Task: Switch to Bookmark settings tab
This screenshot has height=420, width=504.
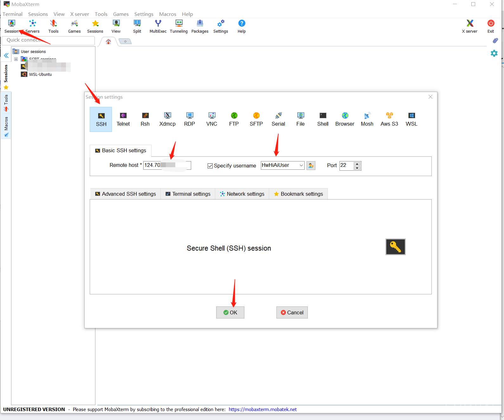Action: (x=298, y=194)
